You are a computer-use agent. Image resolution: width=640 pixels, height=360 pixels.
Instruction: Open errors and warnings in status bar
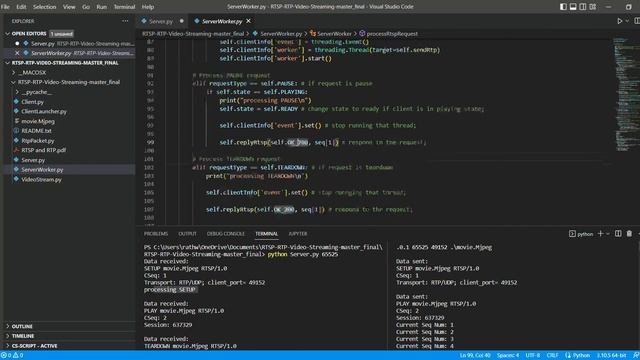point(12,355)
